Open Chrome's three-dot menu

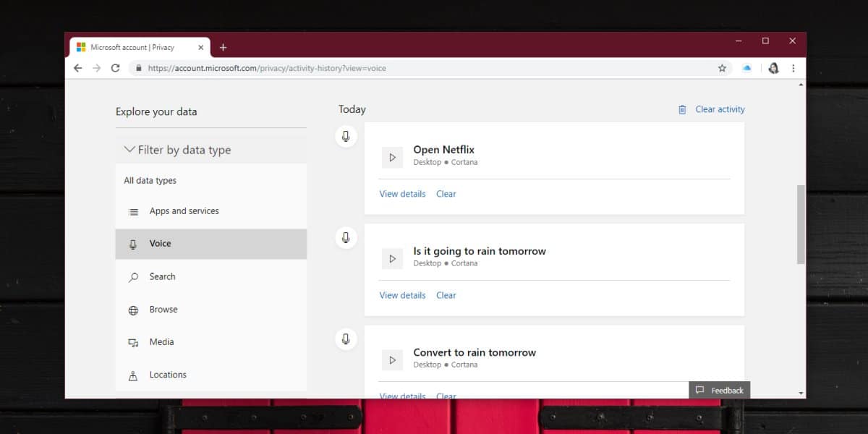[x=793, y=68]
